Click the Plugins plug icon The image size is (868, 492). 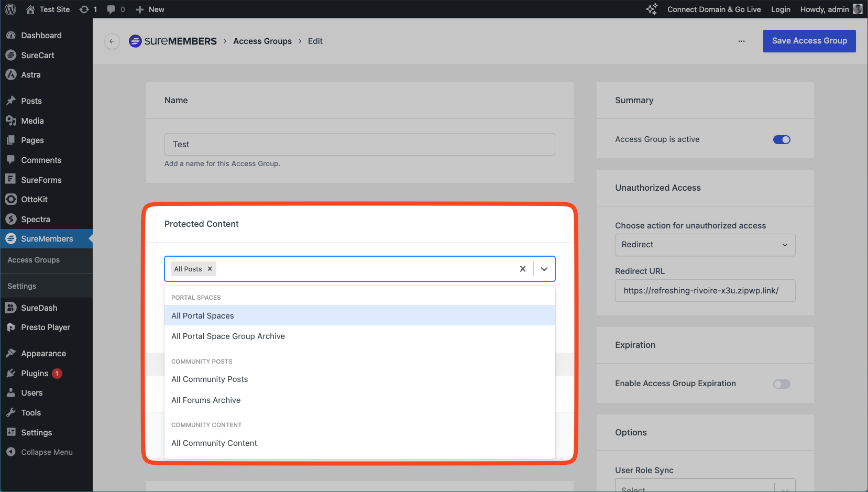[x=10, y=373]
